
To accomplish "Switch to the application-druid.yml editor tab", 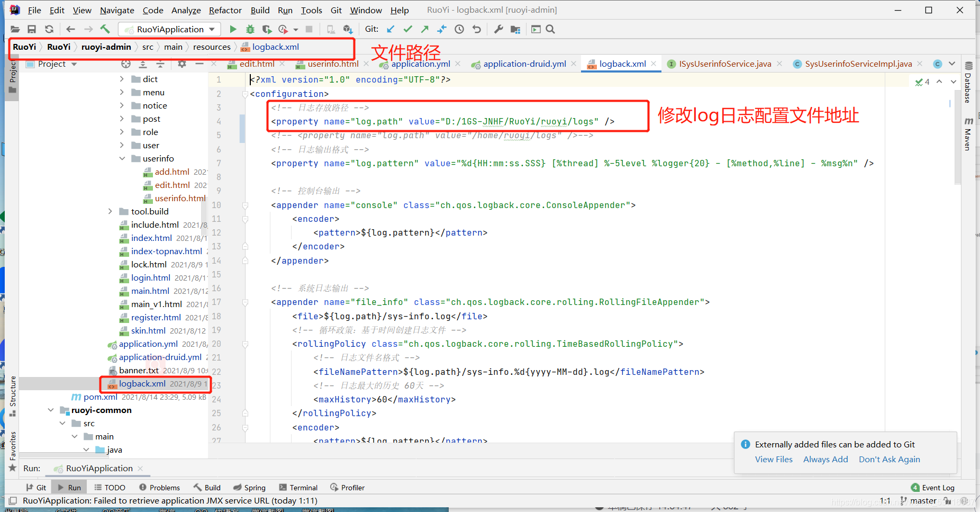I will click(524, 64).
